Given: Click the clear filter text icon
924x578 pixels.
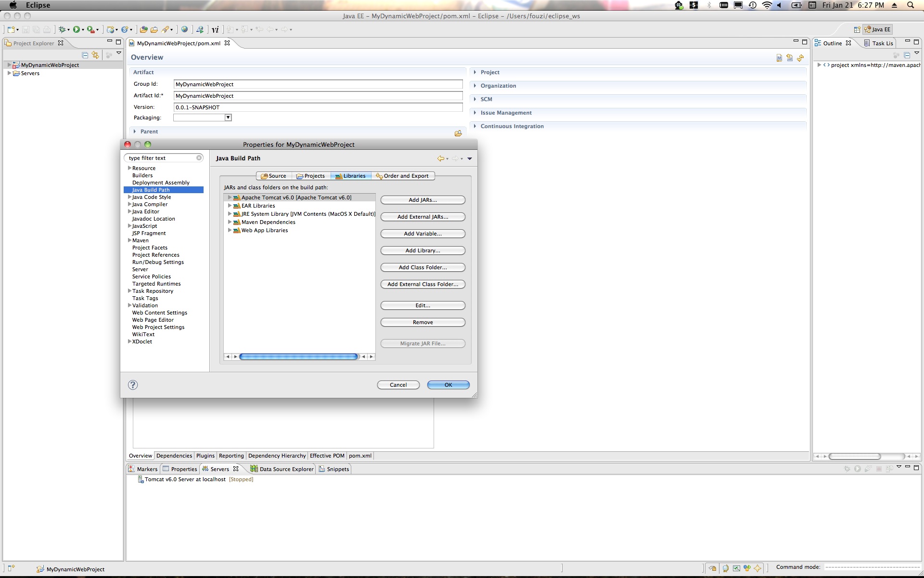Looking at the screenshot, I should (199, 158).
